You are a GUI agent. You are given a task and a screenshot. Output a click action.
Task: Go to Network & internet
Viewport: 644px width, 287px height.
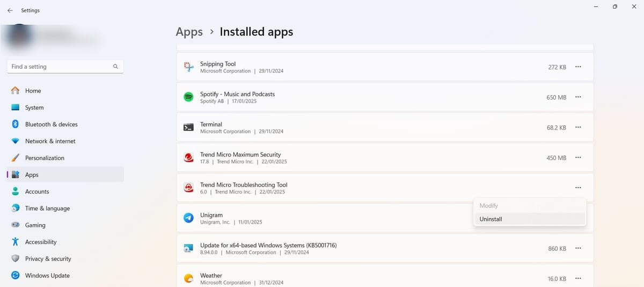(x=65, y=141)
